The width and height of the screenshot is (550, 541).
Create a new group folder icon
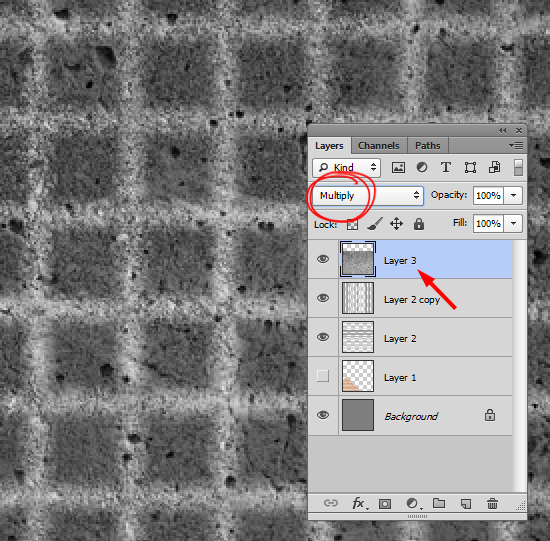pyautogui.click(x=439, y=503)
